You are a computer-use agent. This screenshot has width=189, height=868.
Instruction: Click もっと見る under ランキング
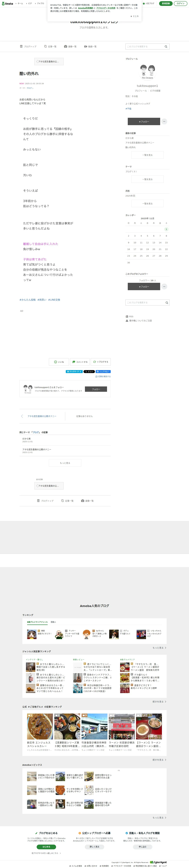[x=159, y=648]
